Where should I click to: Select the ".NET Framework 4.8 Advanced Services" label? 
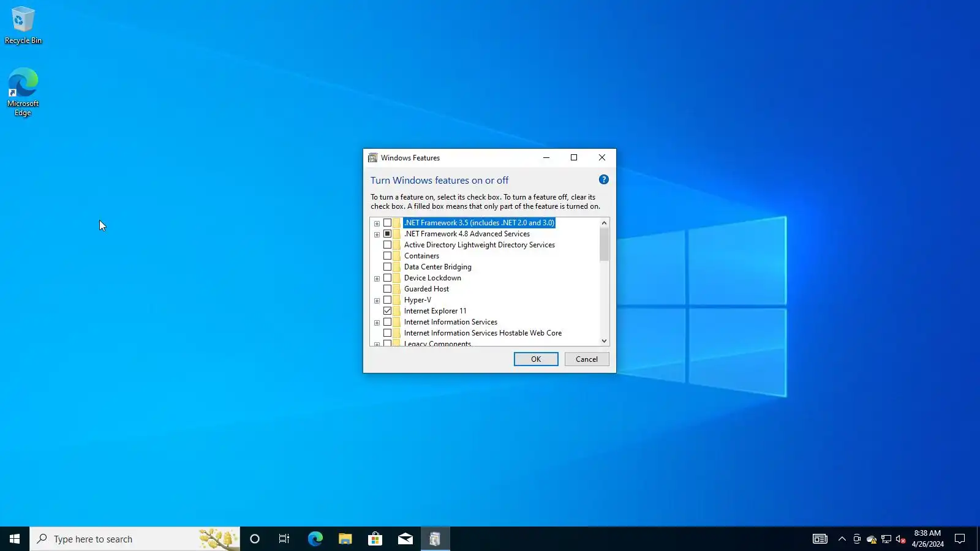(467, 234)
